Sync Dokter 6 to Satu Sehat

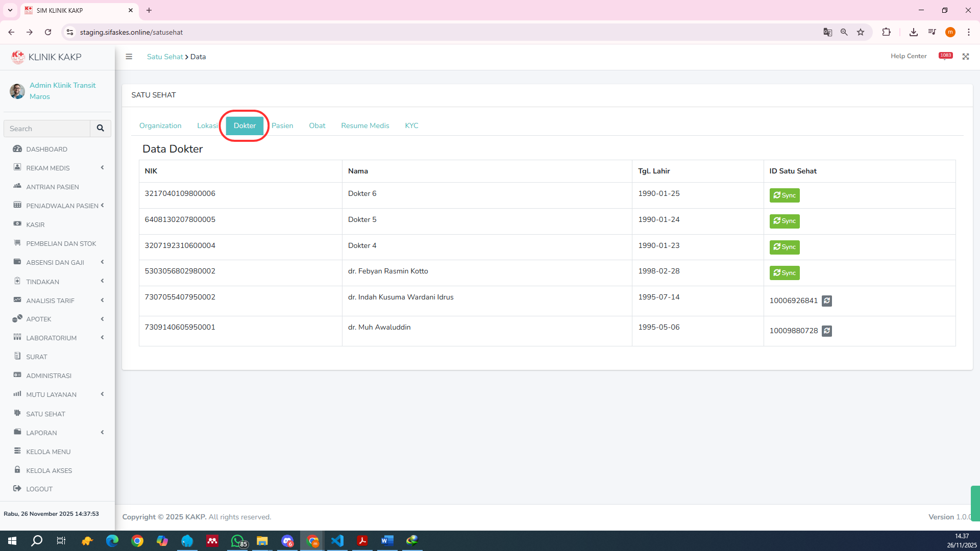[785, 195]
